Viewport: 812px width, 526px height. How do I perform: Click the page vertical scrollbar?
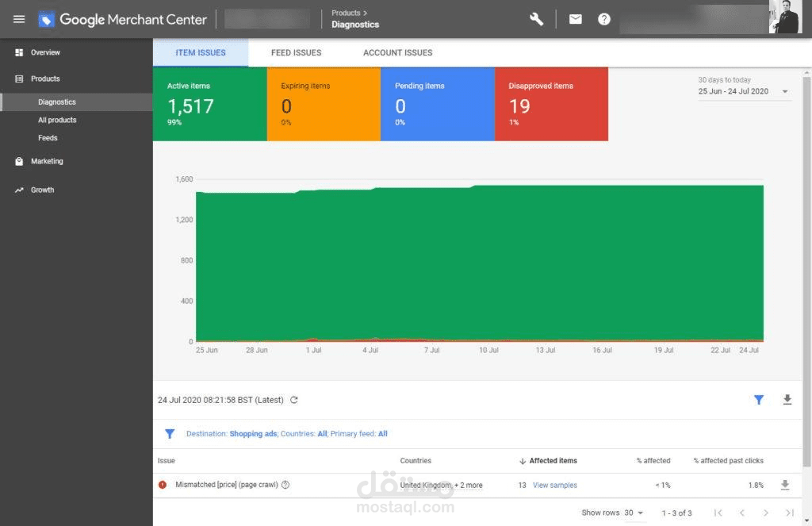tap(806, 272)
